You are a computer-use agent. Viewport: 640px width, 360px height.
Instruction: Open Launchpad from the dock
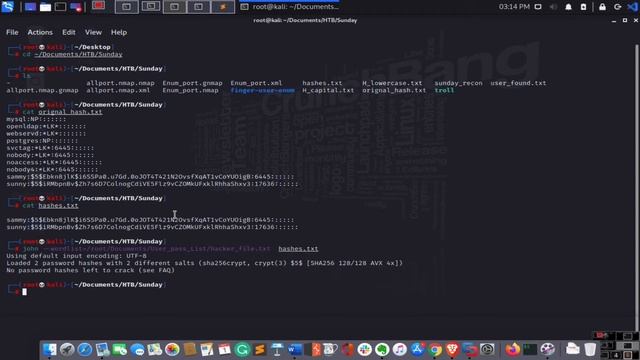tap(67, 349)
